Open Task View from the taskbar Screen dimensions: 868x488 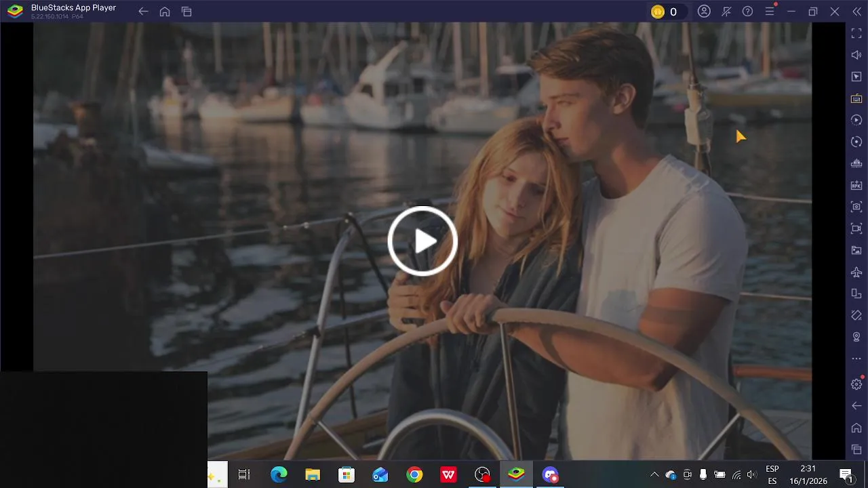coord(244,474)
